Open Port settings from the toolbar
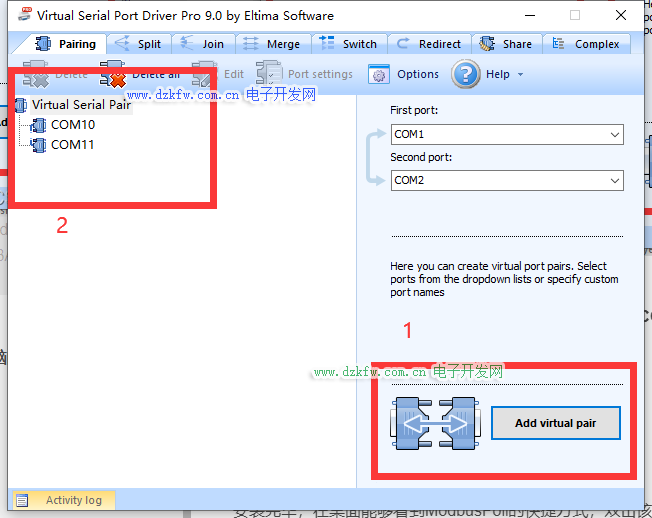The width and height of the screenshot is (652, 518). coord(269,74)
